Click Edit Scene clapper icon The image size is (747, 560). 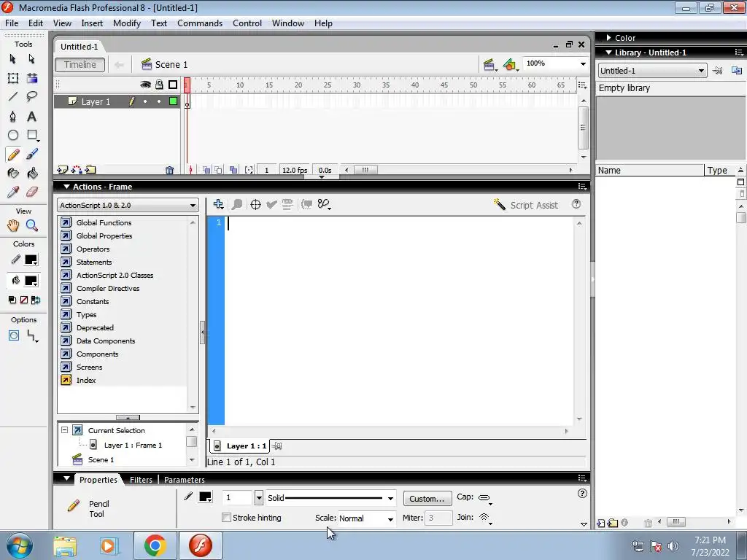489,65
